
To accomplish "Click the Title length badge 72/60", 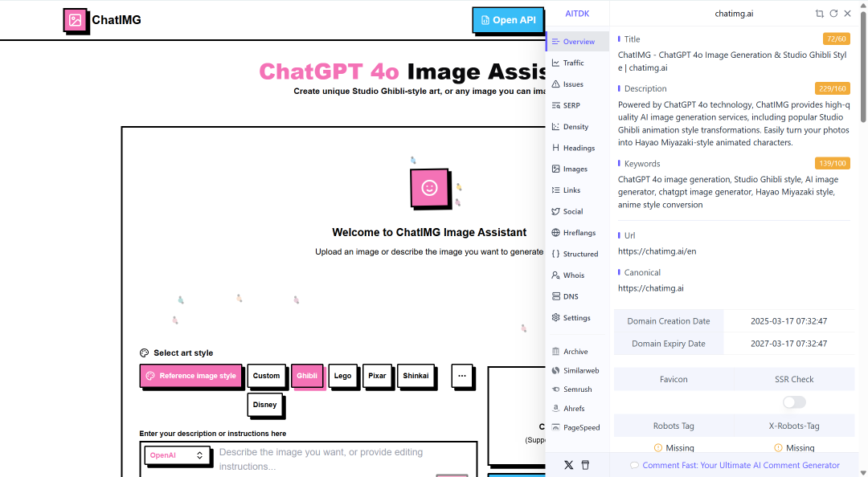I will coord(837,39).
